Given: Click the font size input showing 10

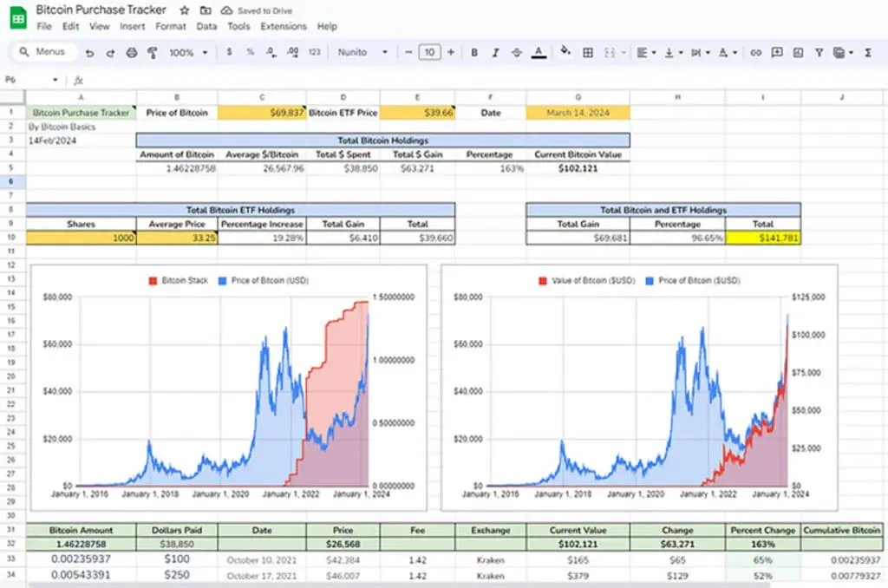Looking at the screenshot, I should coord(429,52).
